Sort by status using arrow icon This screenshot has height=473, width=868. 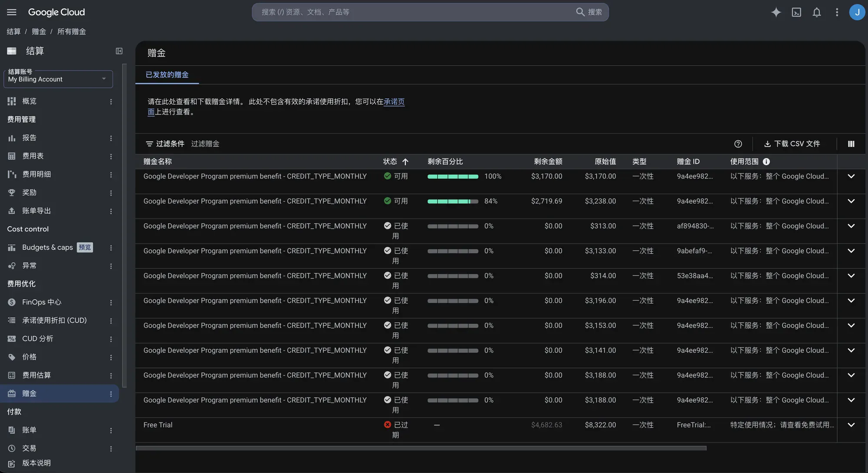point(405,162)
